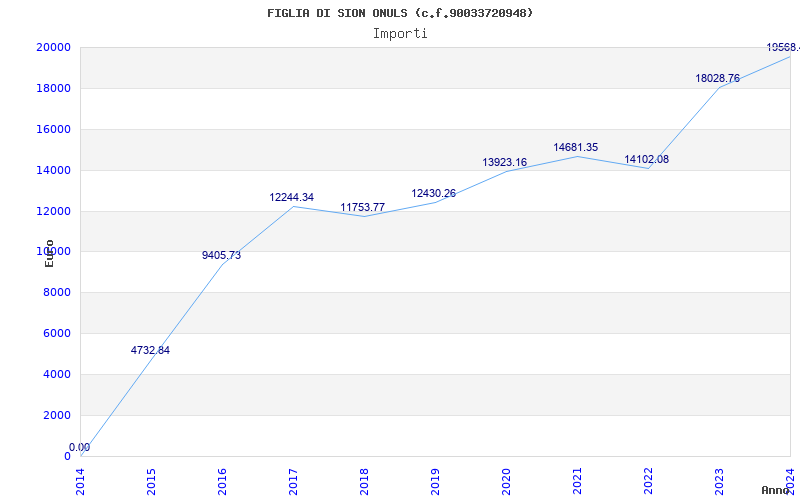Select the 14681.35 peak label
Viewport: 800px width, 500px height.
pos(575,148)
